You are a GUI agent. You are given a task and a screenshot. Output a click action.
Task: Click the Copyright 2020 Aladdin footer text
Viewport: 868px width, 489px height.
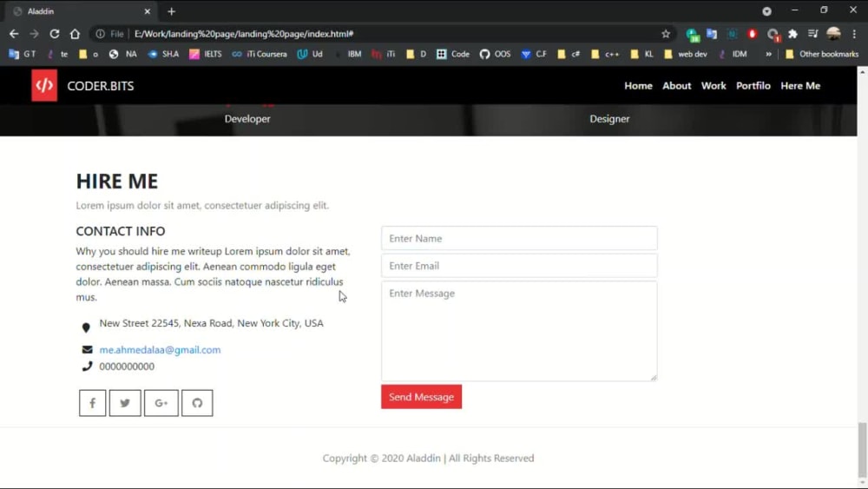tap(429, 458)
